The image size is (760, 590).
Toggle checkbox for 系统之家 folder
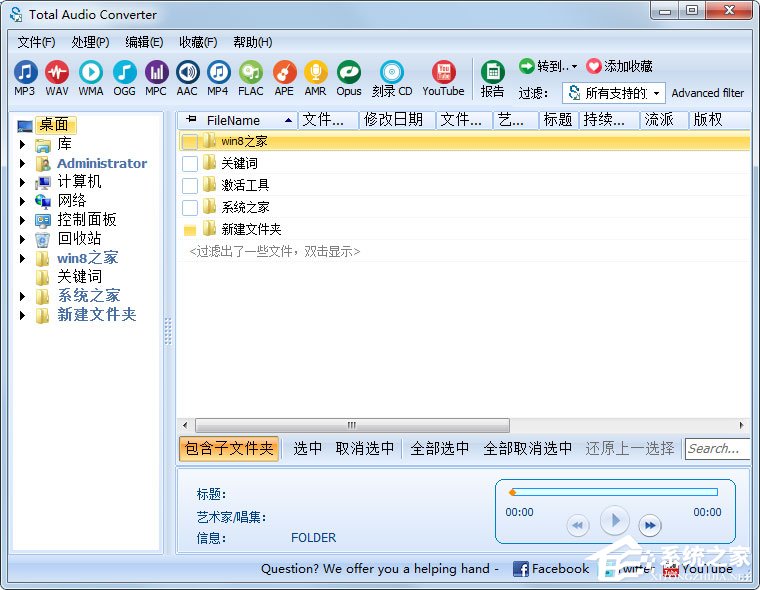click(190, 207)
